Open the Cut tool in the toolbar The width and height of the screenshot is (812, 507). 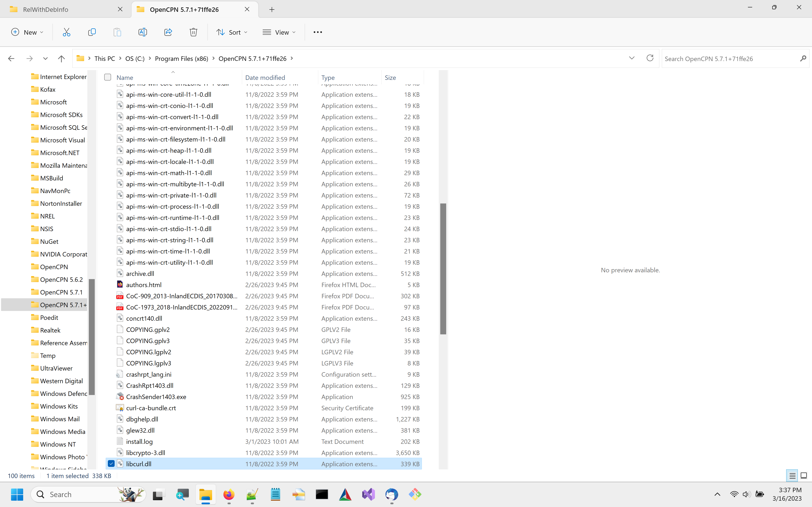66,32
